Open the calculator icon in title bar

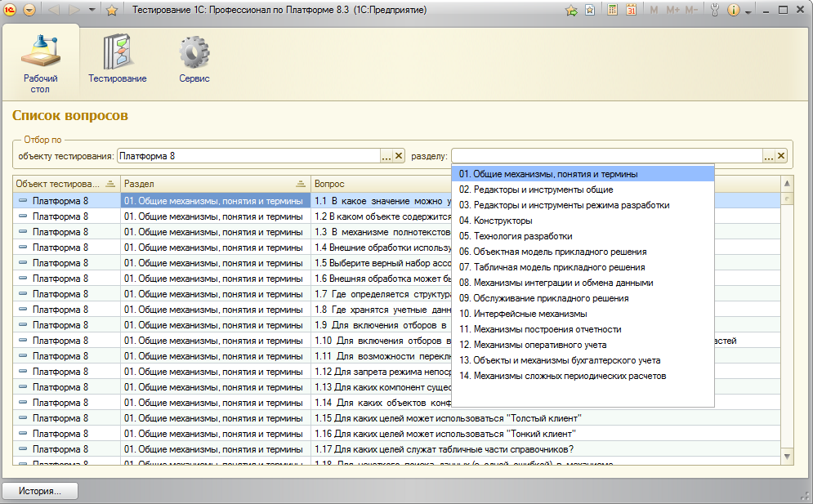pos(613,11)
